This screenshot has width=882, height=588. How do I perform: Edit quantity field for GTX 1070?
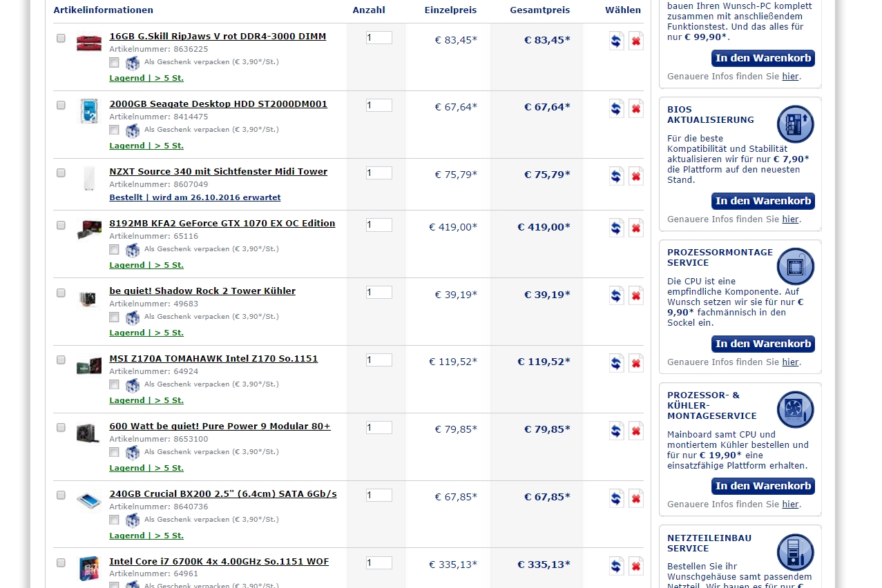[x=379, y=225]
